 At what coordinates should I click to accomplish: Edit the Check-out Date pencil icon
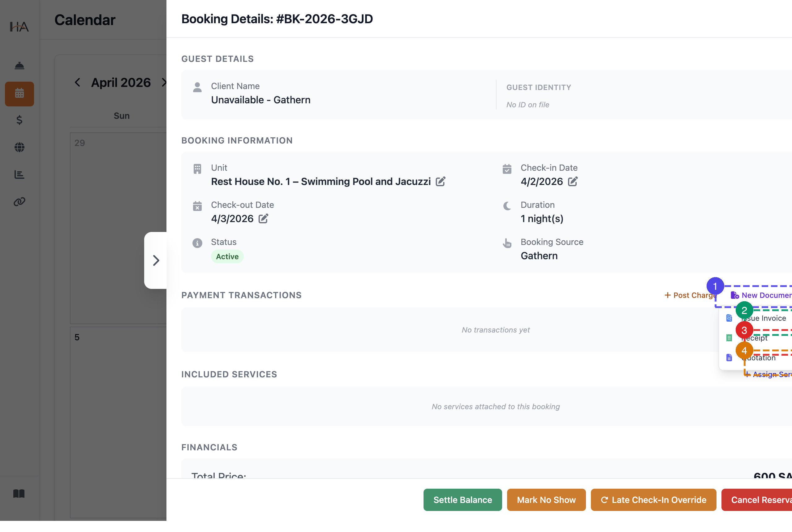(263, 218)
